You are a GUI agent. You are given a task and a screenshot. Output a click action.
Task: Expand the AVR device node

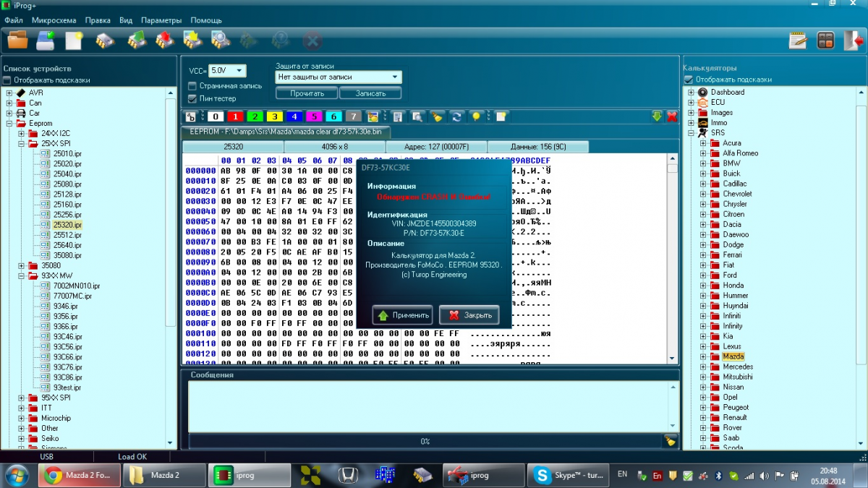9,93
